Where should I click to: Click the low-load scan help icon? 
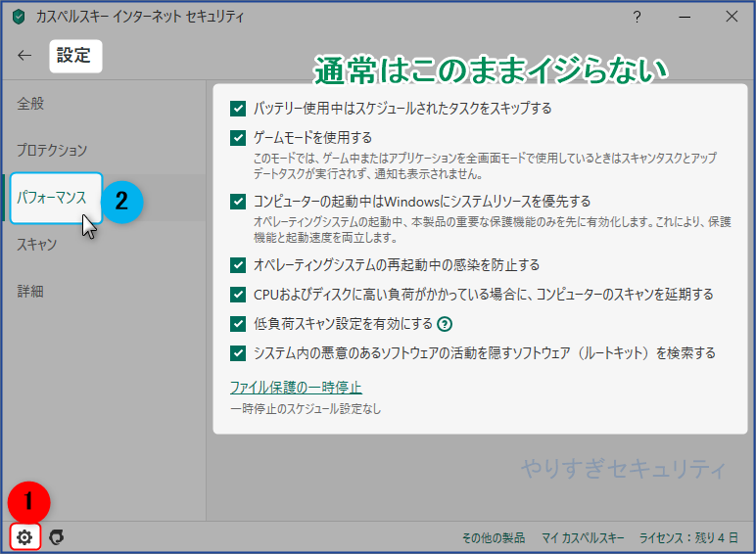click(x=445, y=324)
